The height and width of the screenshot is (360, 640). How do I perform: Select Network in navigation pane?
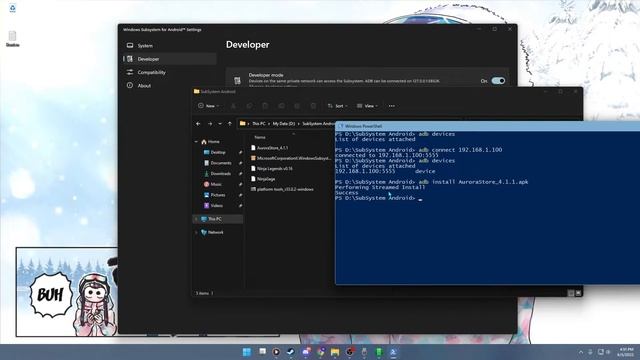click(216, 232)
